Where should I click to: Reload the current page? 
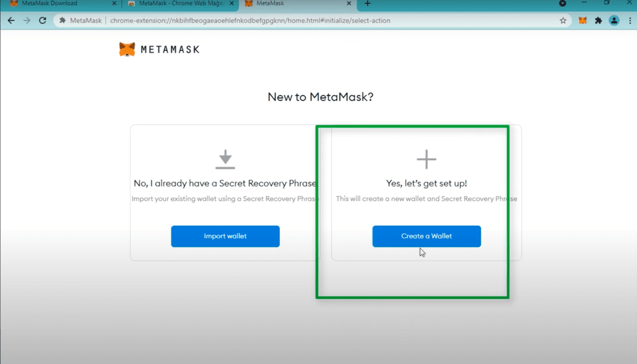click(42, 20)
